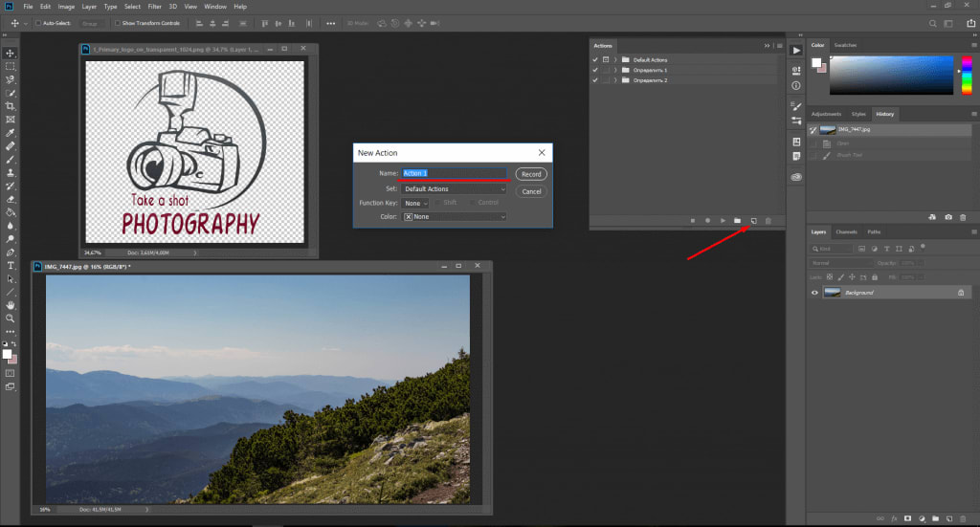
Task: Collapse the Actions panel with double-arrow
Action: [x=767, y=46]
